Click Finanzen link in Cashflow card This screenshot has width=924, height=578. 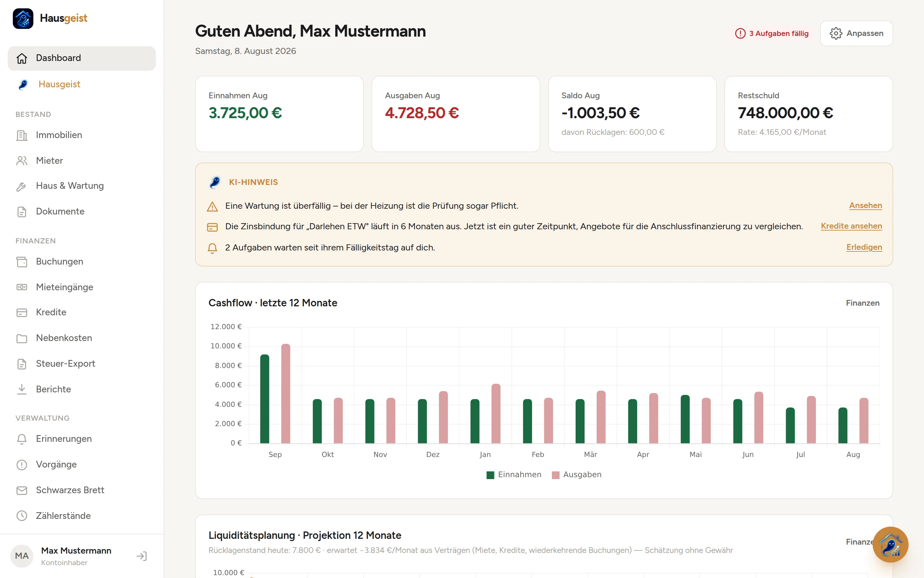862,303
